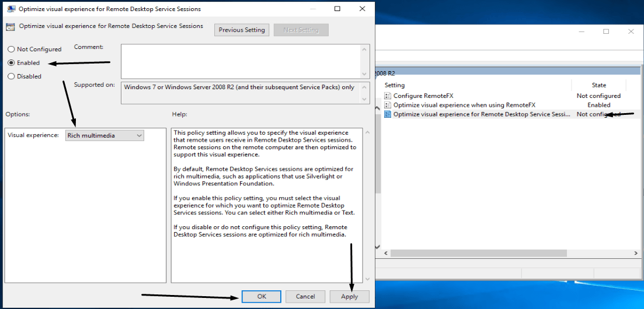The height and width of the screenshot is (309, 644).
Task: Set the policy to Disabled
Action: tap(11, 76)
